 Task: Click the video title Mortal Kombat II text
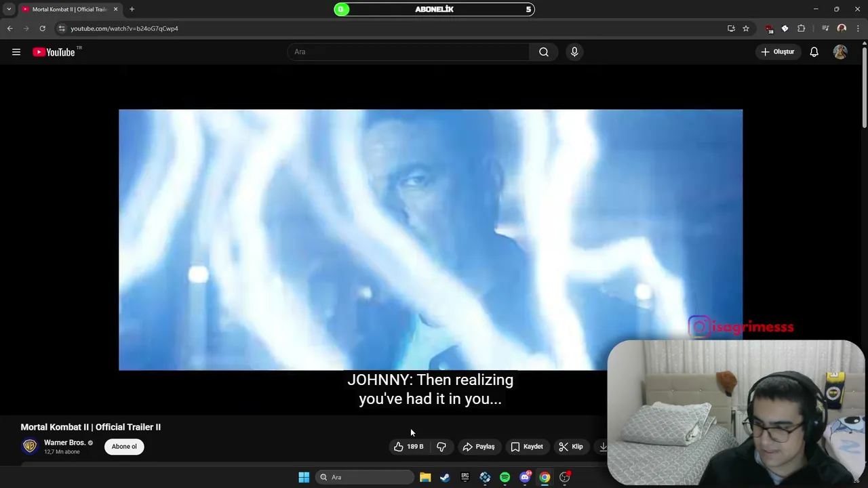(x=90, y=427)
